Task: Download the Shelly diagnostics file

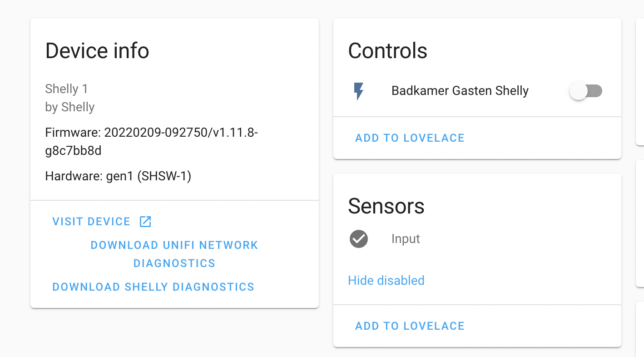Action: (x=153, y=287)
